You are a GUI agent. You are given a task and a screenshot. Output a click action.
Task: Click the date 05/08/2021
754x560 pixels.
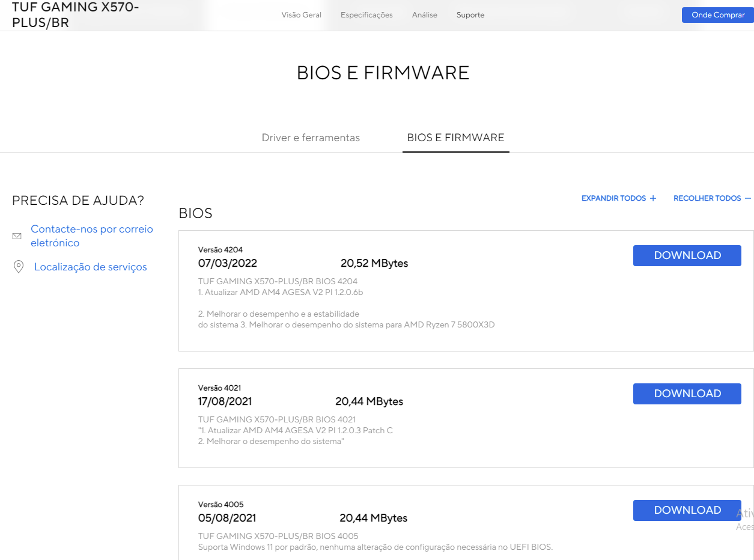(227, 518)
